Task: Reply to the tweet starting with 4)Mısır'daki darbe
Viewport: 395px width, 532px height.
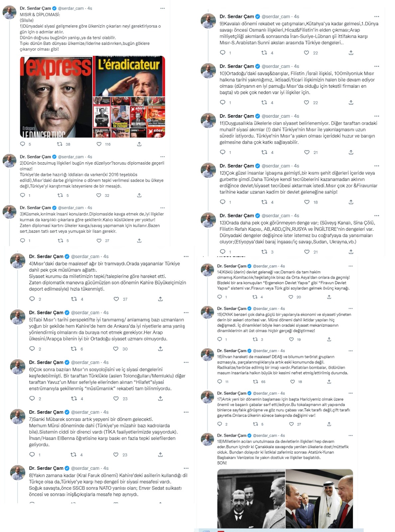Action: [x=32, y=299]
